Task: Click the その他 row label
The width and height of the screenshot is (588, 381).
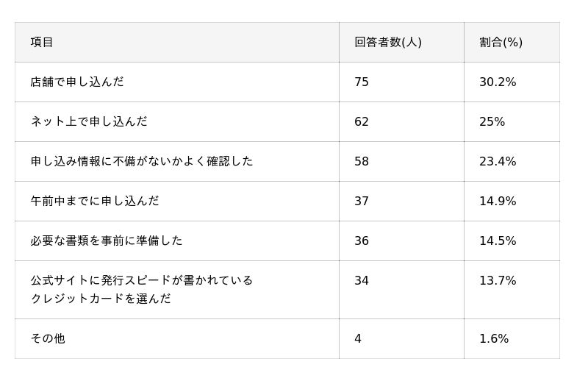Action: coord(48,338)
